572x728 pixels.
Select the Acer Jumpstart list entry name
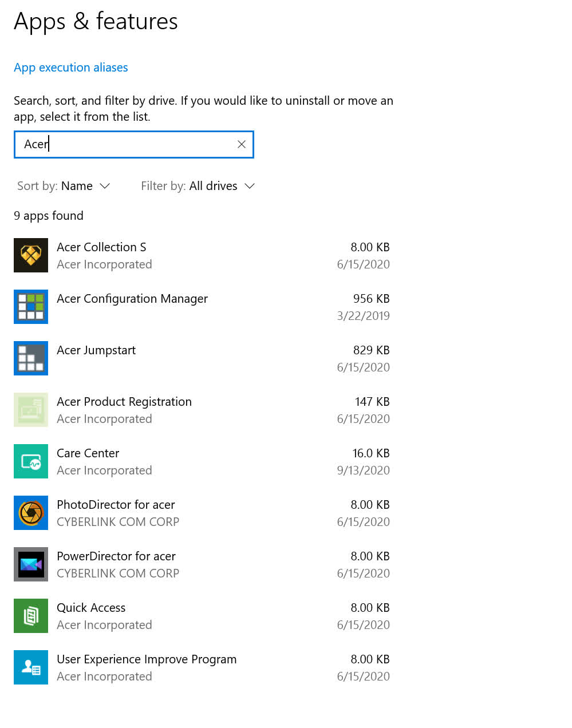(x=96, y=350)
